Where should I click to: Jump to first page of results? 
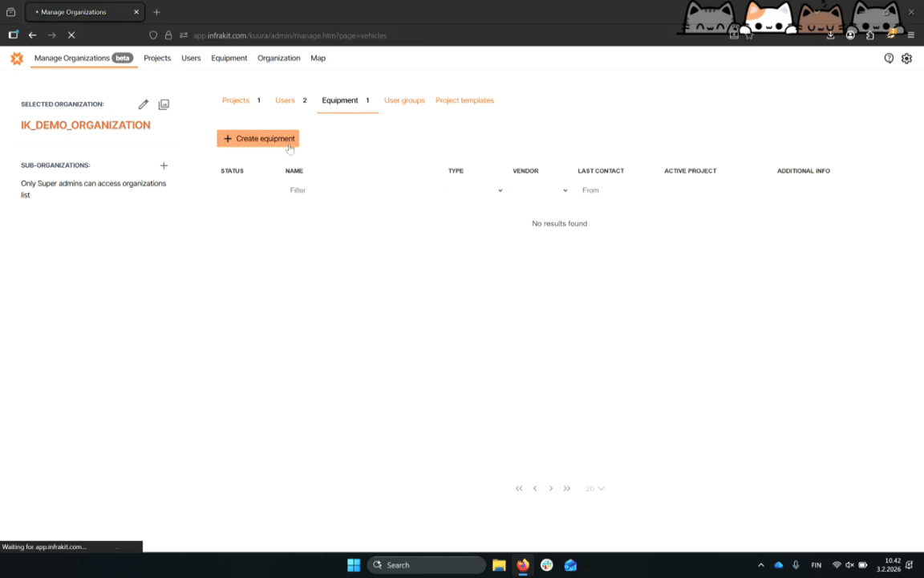pyautogui.click(x=519, y=488)
